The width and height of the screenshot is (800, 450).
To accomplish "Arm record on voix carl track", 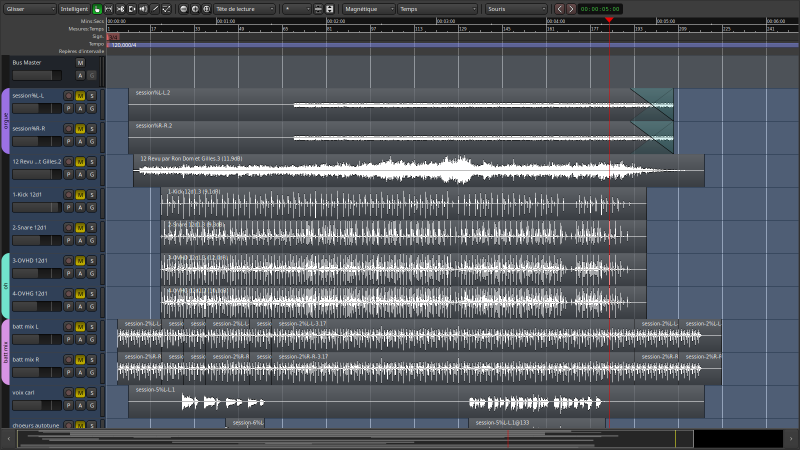I will click(x=68, y=392).
